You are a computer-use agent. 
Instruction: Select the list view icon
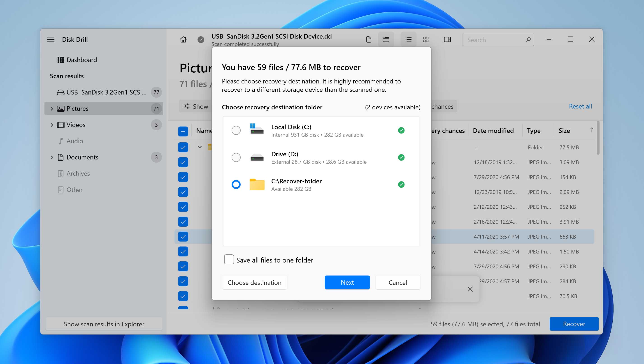tap(408, 39)
